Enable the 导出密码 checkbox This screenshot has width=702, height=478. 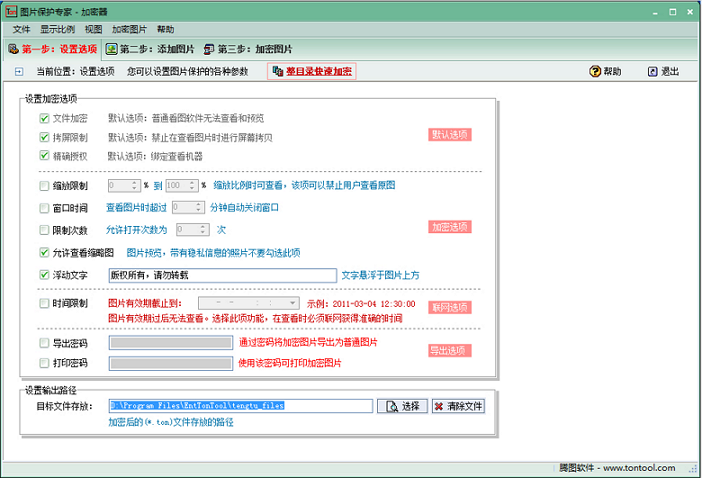44,343
